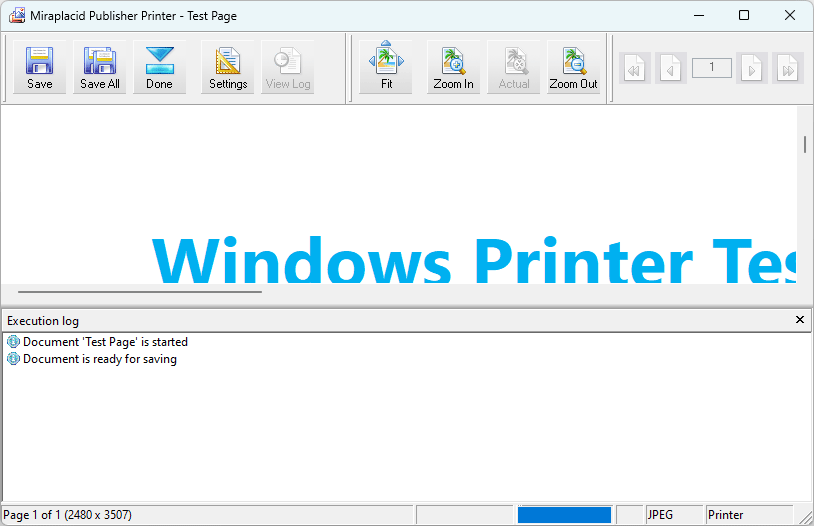This screenshot has height=526, width=814.
Task: Select 'Document is ready for saving' log entry
Action: point(99,359)
